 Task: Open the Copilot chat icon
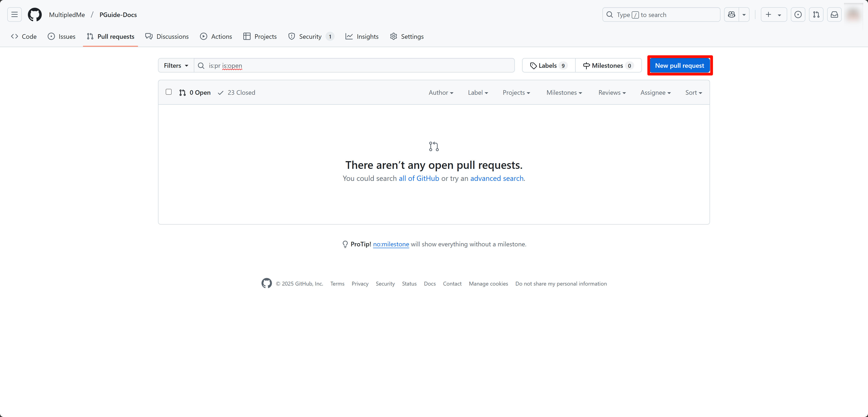pos(731,15)
